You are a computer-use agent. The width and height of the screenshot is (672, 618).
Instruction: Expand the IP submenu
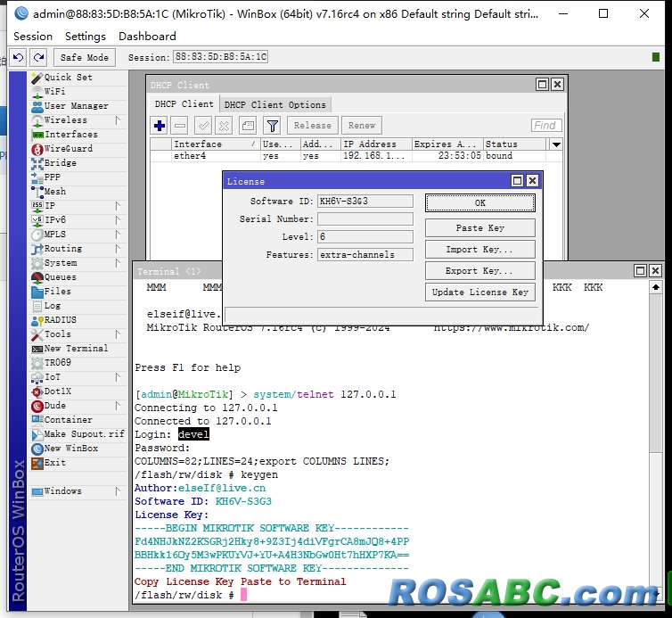click(118, 205)
